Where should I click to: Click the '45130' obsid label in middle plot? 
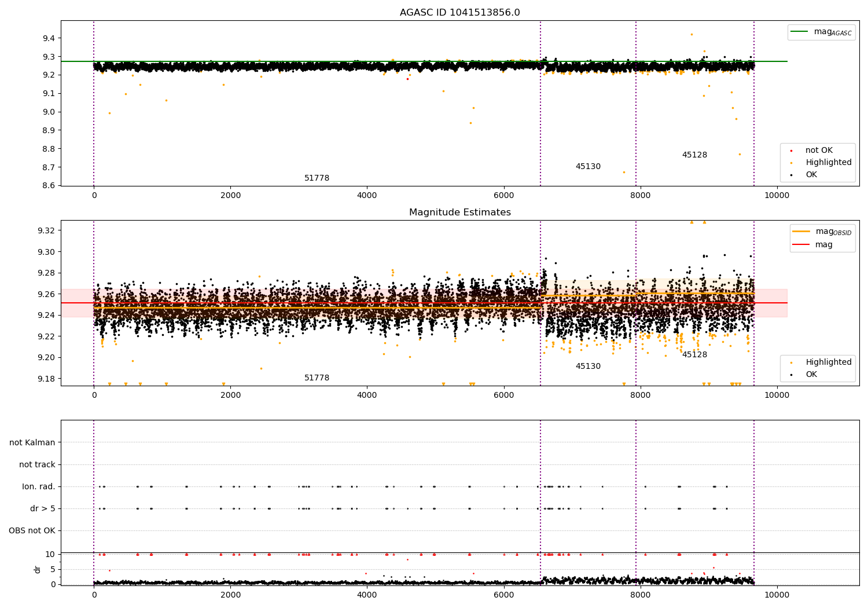coord(588,367)
